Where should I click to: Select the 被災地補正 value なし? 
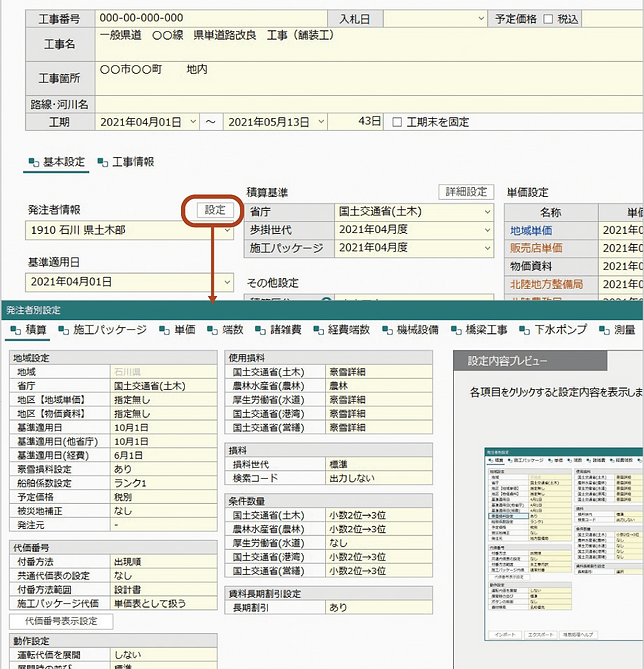pyautogui.click(x=163, y=511)
